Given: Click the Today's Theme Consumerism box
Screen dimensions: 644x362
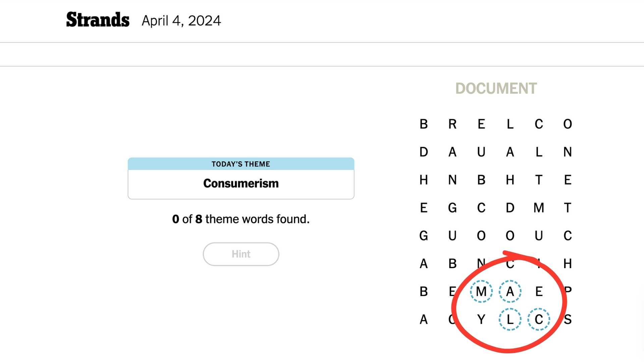Looking at the screenshot, I should (241, 178).
